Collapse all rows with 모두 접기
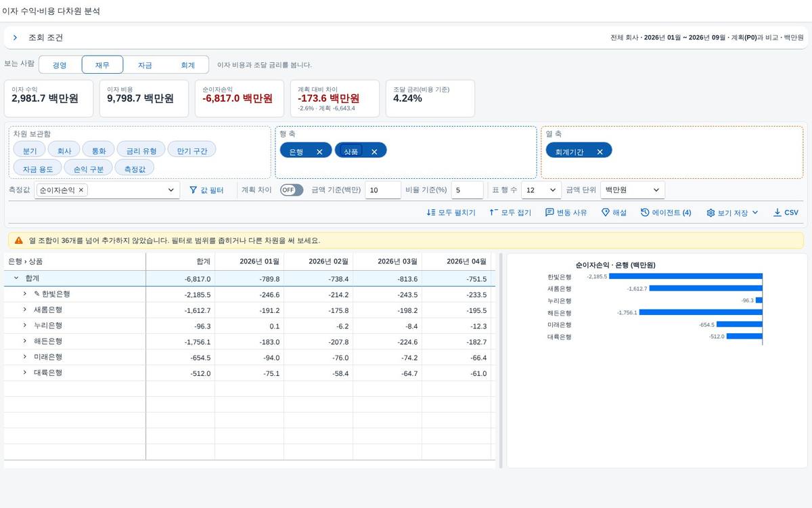The image size is (812, 508). [x=510, y=213]
